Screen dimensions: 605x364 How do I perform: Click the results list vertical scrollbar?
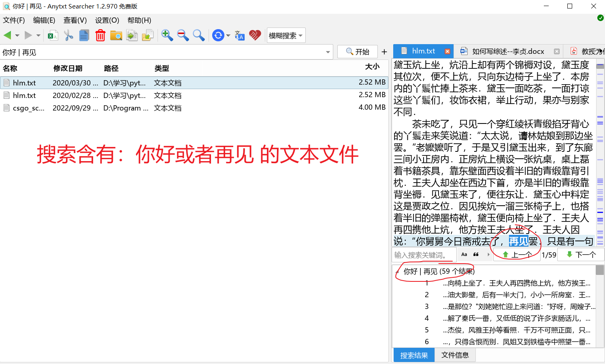coord(600,306)
